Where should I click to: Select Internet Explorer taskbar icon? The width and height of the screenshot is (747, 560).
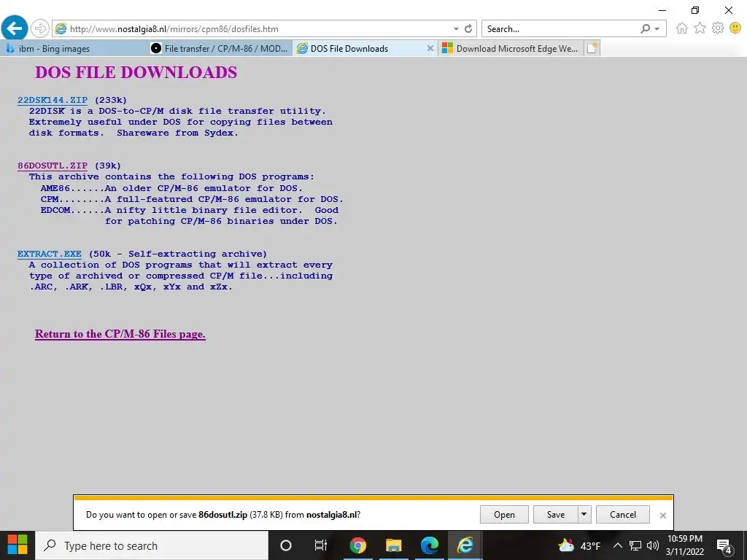tap(465, 545)
